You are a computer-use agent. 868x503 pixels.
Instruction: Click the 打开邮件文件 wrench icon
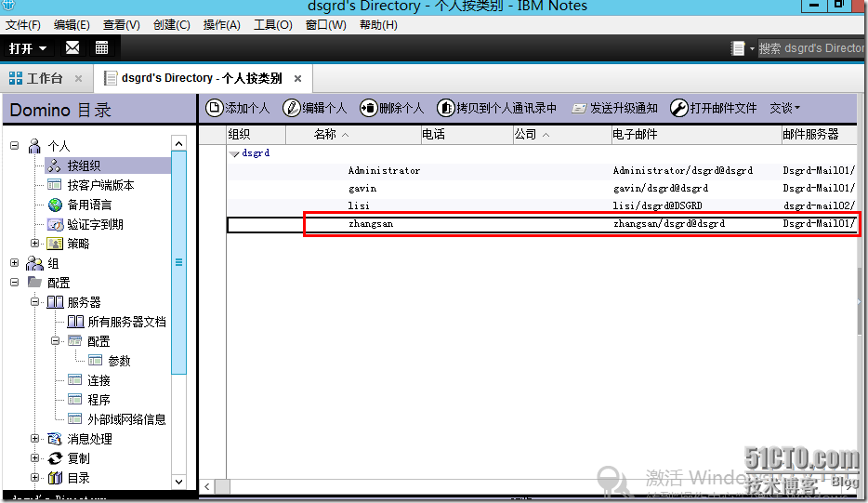(678, 108)
